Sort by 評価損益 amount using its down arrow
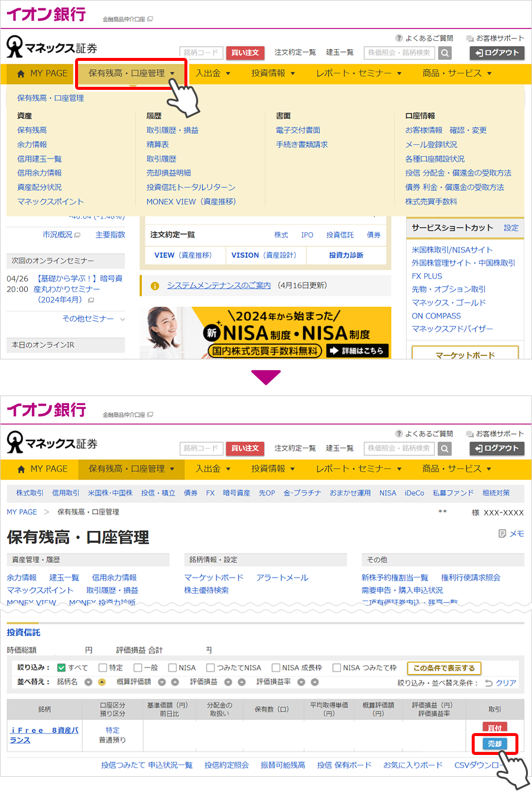The image size is (532, 791). pyautogui.click(x=228, y=682)
